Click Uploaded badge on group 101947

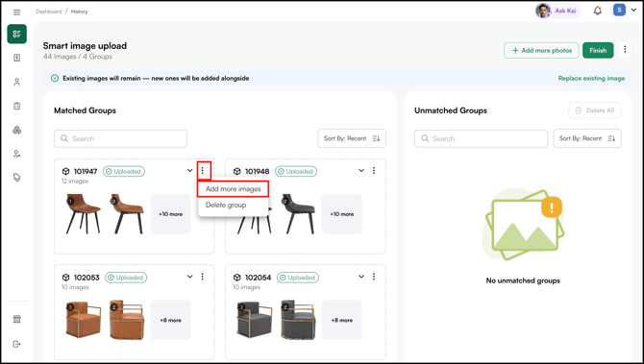point(124,172)
